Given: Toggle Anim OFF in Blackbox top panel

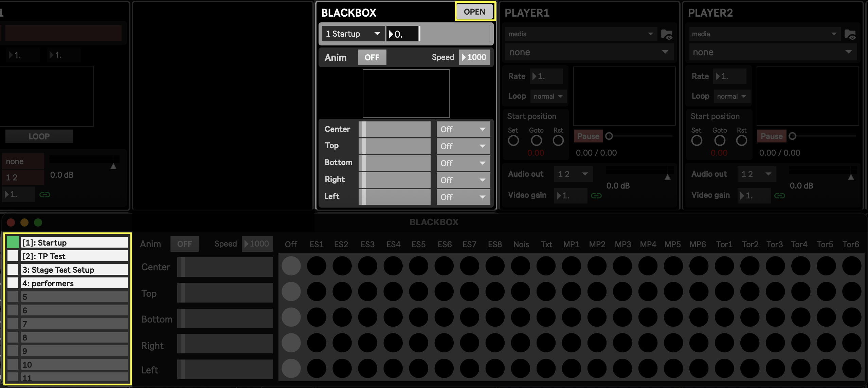Looking at the screenshot, I should [x=372, y=57].
